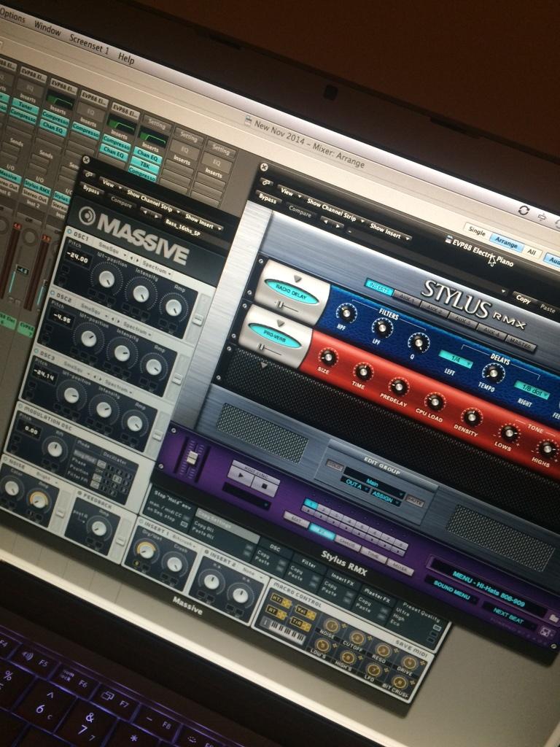Open the Help menu
The width and height of the screenshot is (560, 747).
126,58
